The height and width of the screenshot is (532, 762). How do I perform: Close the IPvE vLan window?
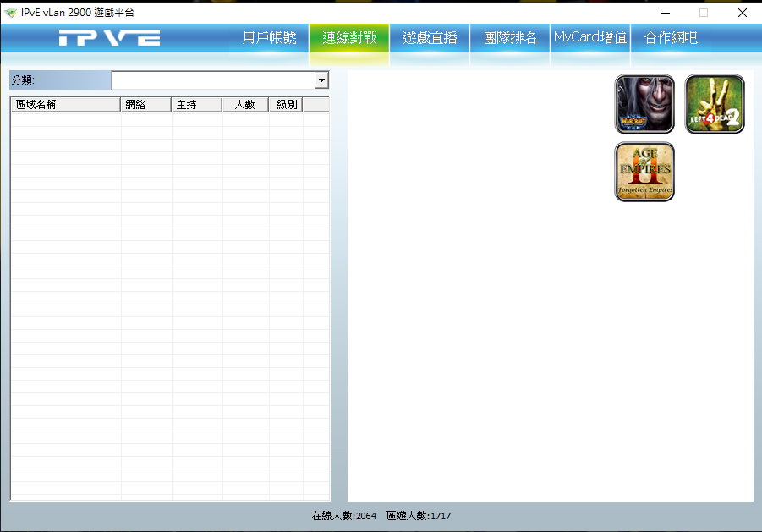(x=742, y=13)
